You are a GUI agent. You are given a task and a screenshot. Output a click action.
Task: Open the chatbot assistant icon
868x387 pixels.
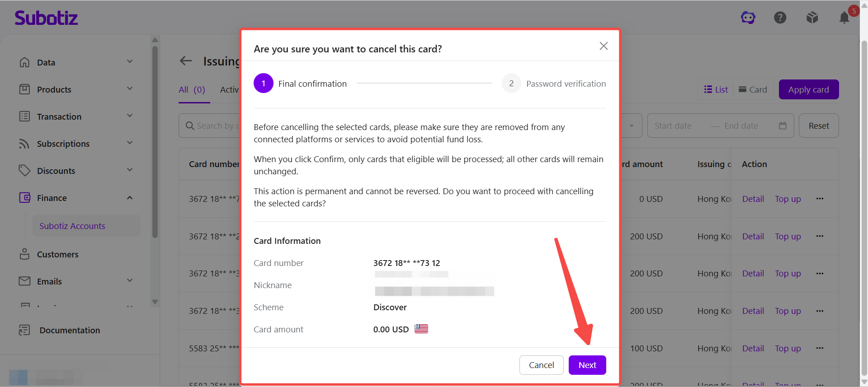click(x=748, y=18)
